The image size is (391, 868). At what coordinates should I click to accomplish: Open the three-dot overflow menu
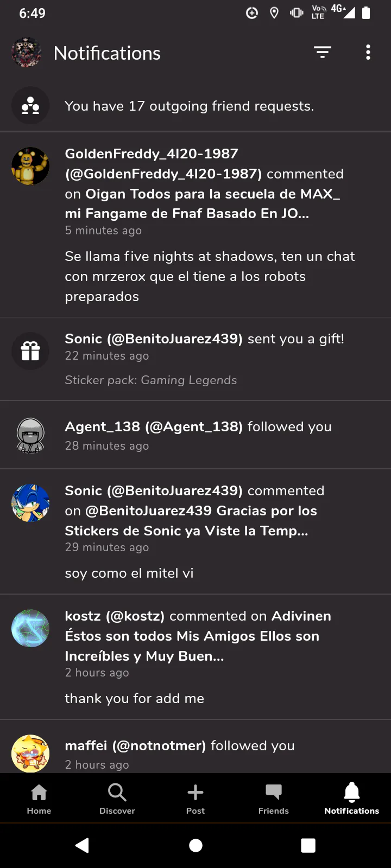coord(368,52)
